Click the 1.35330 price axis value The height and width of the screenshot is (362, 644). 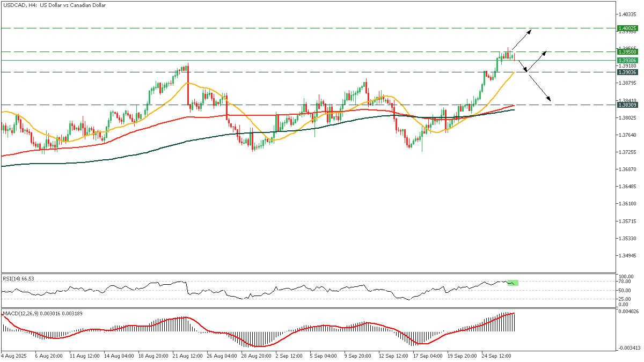[627, 238]
